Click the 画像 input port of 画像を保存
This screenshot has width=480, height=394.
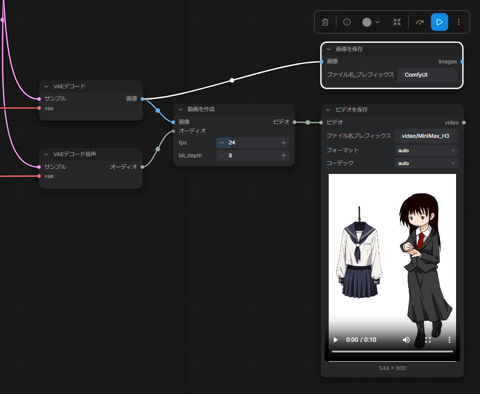point(321,62)
